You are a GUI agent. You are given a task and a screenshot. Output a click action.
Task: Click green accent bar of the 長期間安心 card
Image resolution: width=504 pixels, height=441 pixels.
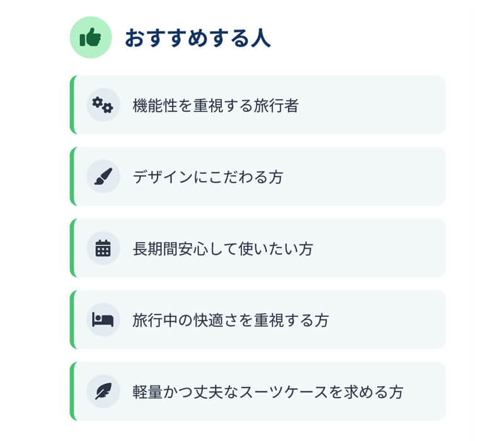click(x=72, y=248)
